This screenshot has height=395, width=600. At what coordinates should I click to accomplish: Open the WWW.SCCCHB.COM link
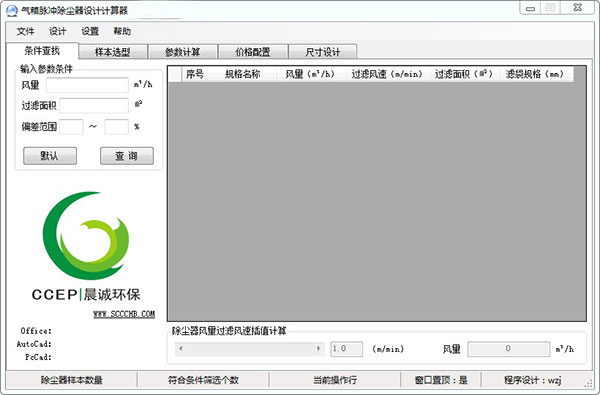(x=124, y=314)
